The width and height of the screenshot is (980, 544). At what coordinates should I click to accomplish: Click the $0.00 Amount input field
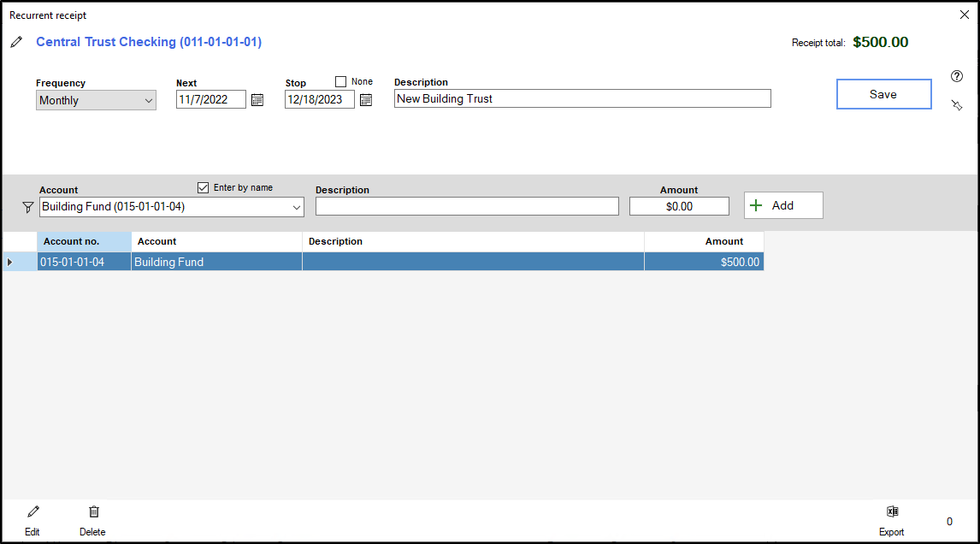click(x=679, y=206)
